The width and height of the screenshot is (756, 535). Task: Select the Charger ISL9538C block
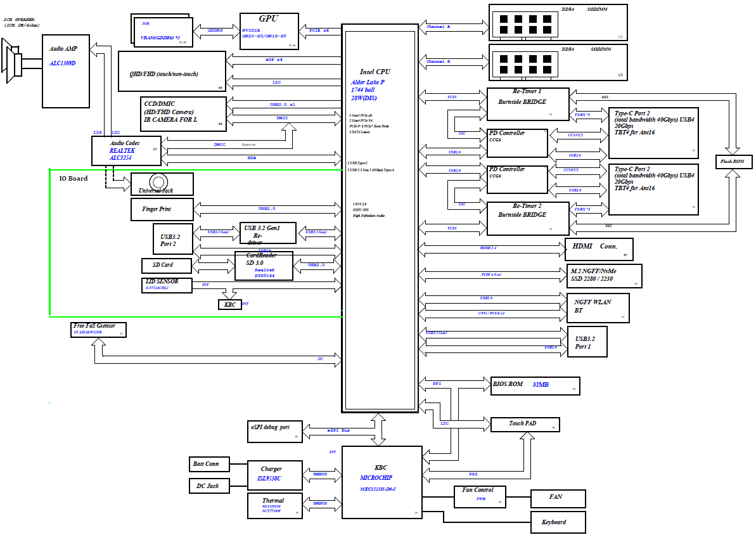(x=271, y=474)
